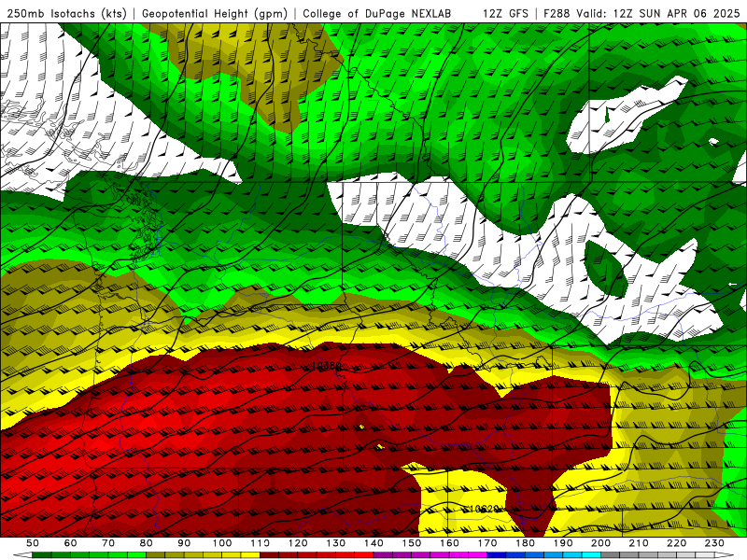
Task: Click the 110 value on the color scale
Action: tap(261, 543)
